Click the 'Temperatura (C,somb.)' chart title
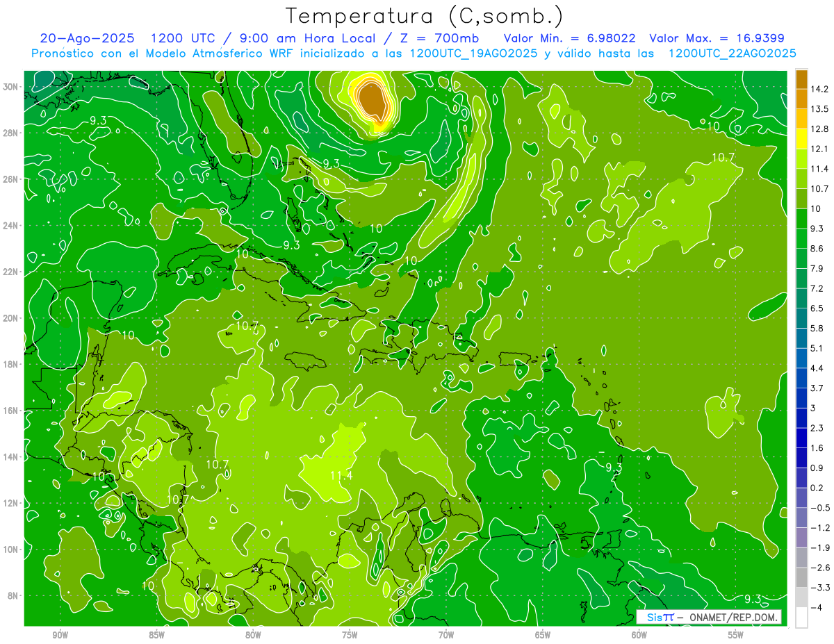The image size is (834, 644). point(425,16)
